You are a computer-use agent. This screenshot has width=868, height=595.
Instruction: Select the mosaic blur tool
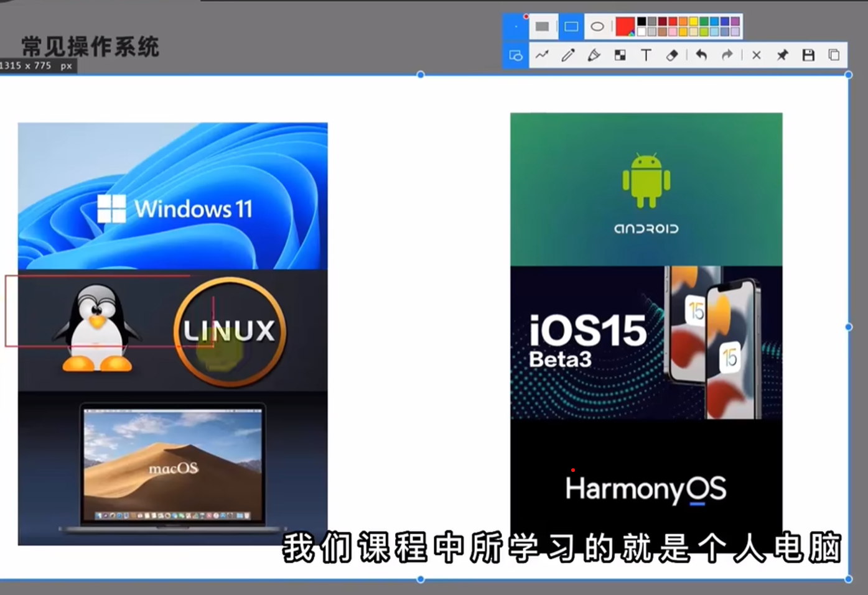coord(620,55)
